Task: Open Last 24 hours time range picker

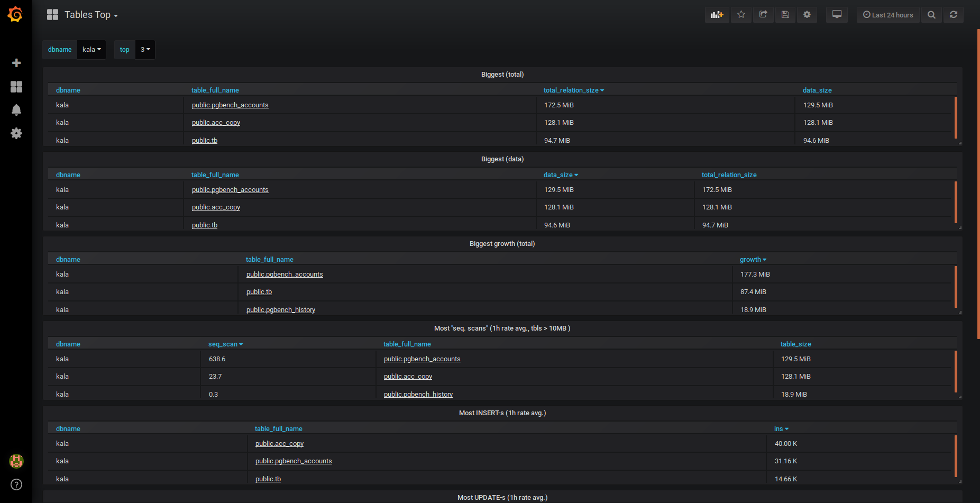Action: (x=888, y=15)
